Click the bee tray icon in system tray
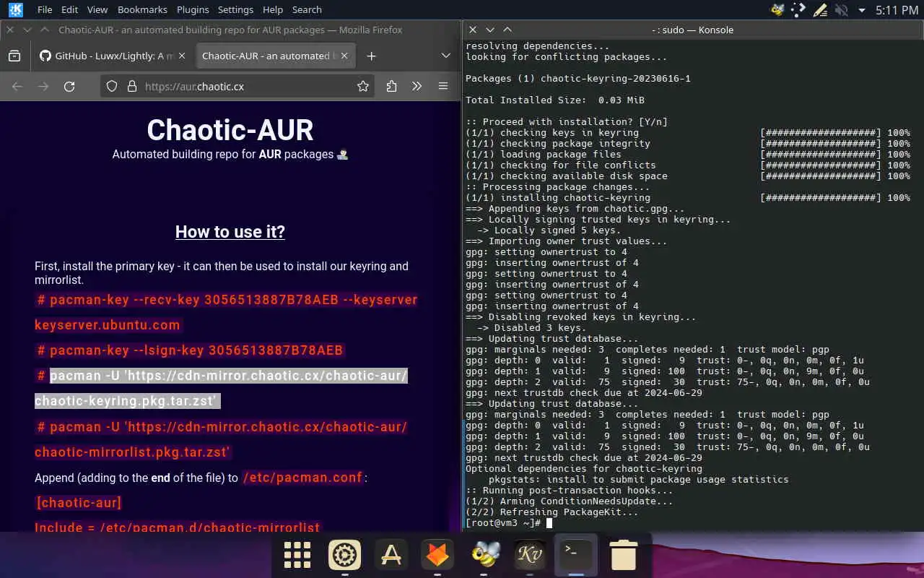The height and width of the screenshot is (578, 924). [777, 10]
